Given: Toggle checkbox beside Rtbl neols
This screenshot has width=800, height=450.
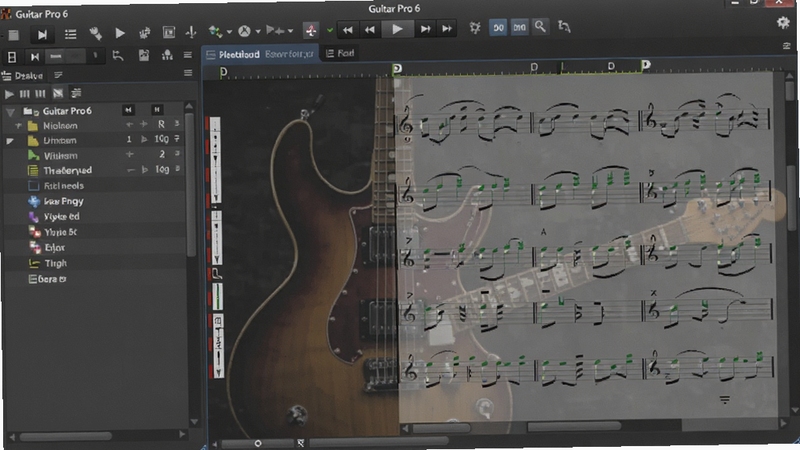Looking at the screenshot, I should 34,186.
